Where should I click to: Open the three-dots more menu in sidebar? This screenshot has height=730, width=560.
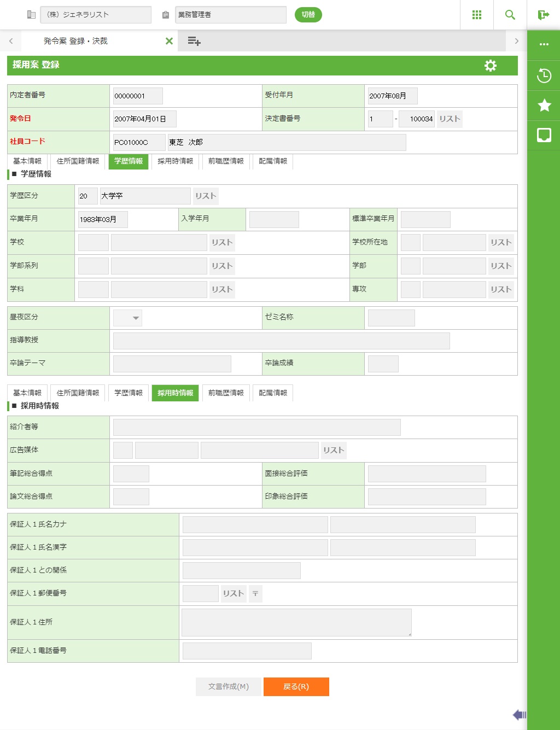tap(544, 44)
